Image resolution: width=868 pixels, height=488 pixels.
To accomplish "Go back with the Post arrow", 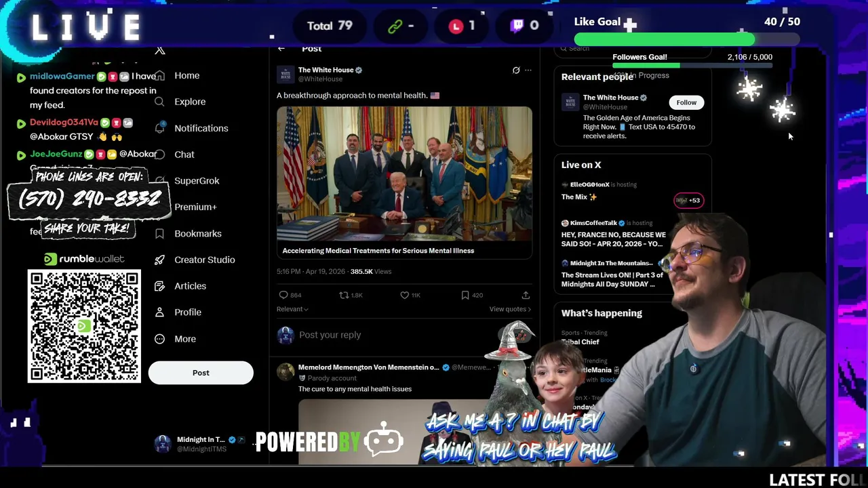I will [281, 49].
